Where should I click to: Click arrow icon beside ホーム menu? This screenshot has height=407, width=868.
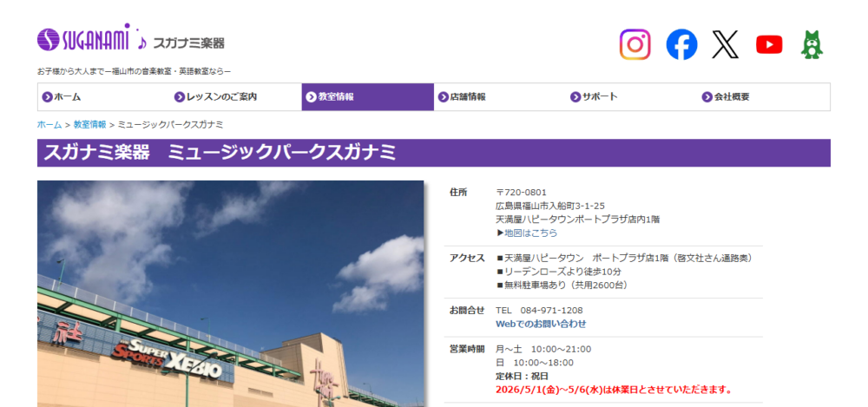47,97
